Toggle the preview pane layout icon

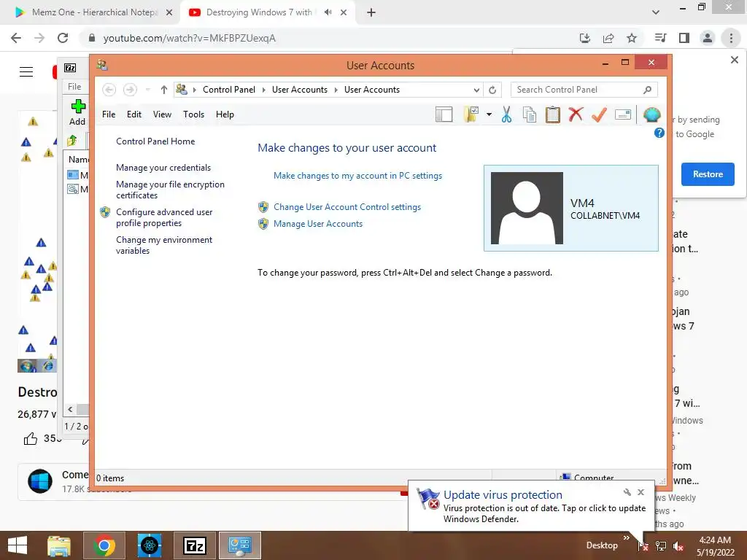click(444, 114)
